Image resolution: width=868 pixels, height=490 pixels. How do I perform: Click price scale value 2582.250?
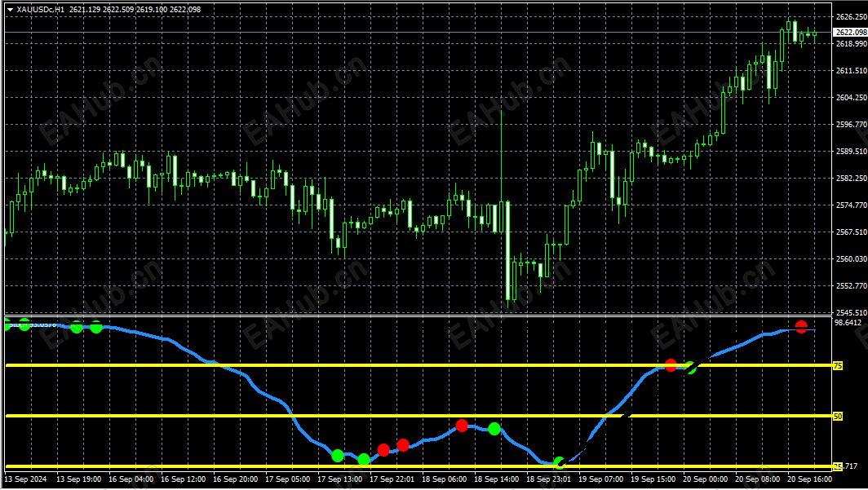[852, 178]
